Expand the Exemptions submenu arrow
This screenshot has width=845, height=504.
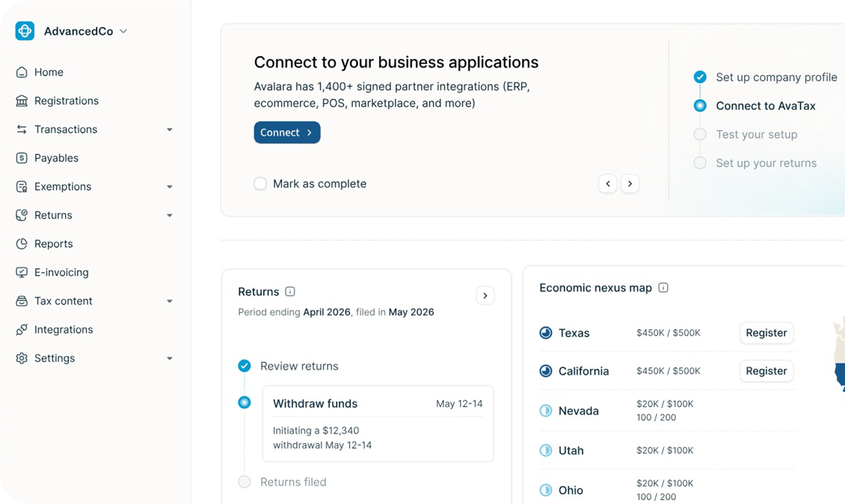(x=170, y=187)
